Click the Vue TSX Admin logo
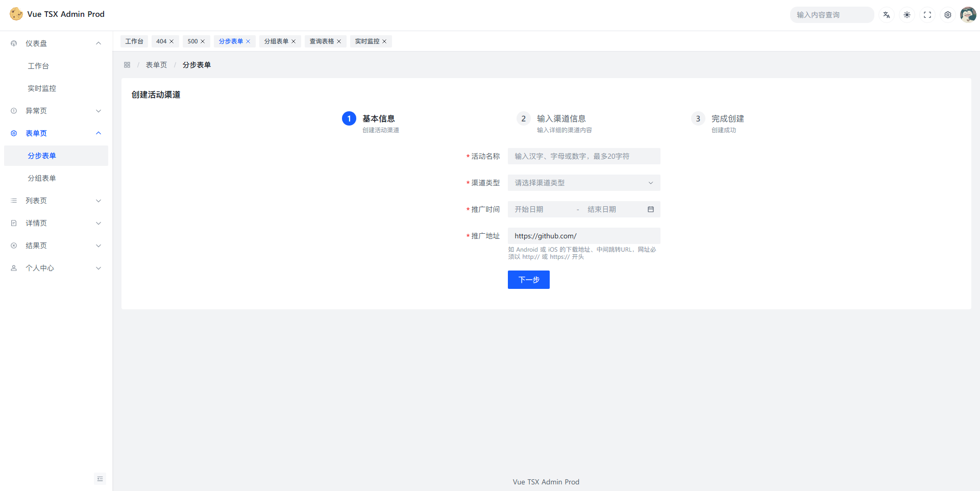Screen dimensions: 980x491 [16, 14]
